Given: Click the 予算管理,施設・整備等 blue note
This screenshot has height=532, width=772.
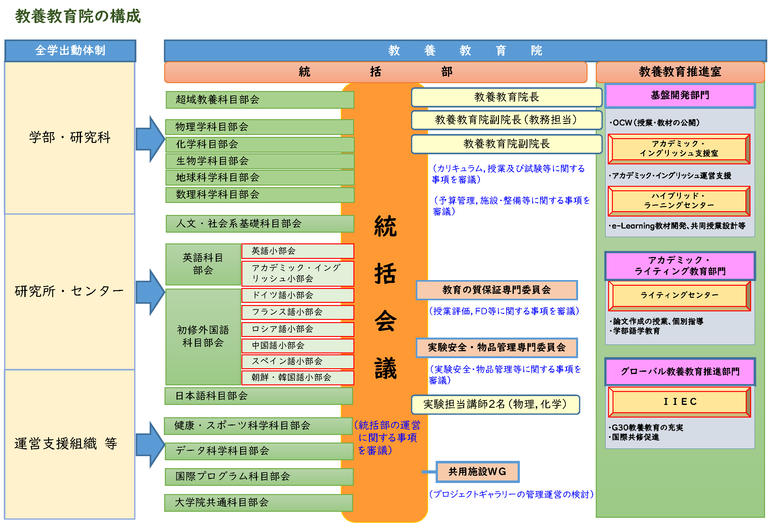Looking at the screenshot, I should point(511,206).
